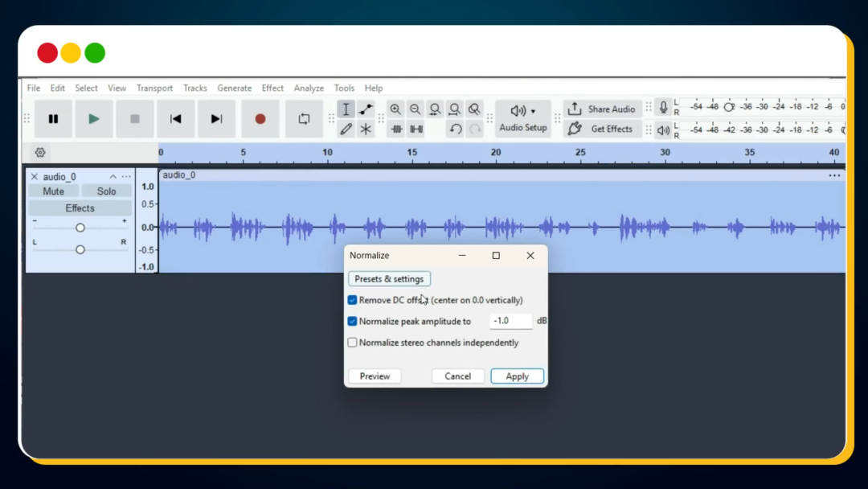Click Apply in the Normalize dialog
Screen dimensions: 868x489
click(517, 376)
